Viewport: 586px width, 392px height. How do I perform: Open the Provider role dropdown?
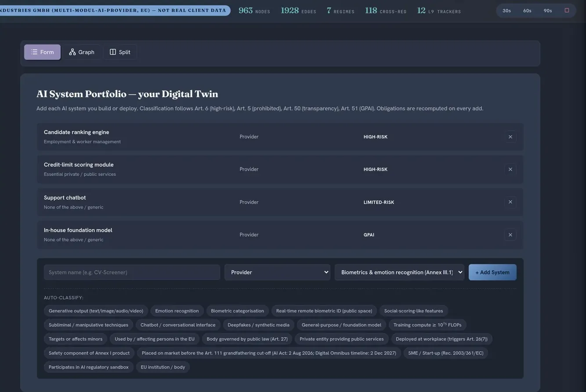click(277, 272)
